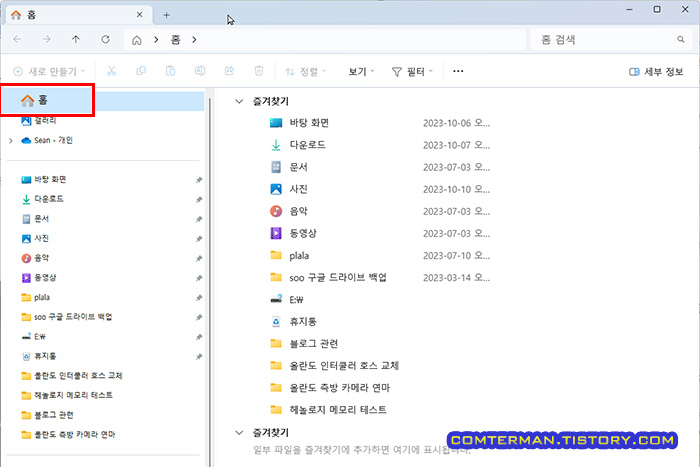The width and height of the screenshot is (700, 467).
Task: Expand chevron after home icon in breadcrumb
Action: (156, 40)
